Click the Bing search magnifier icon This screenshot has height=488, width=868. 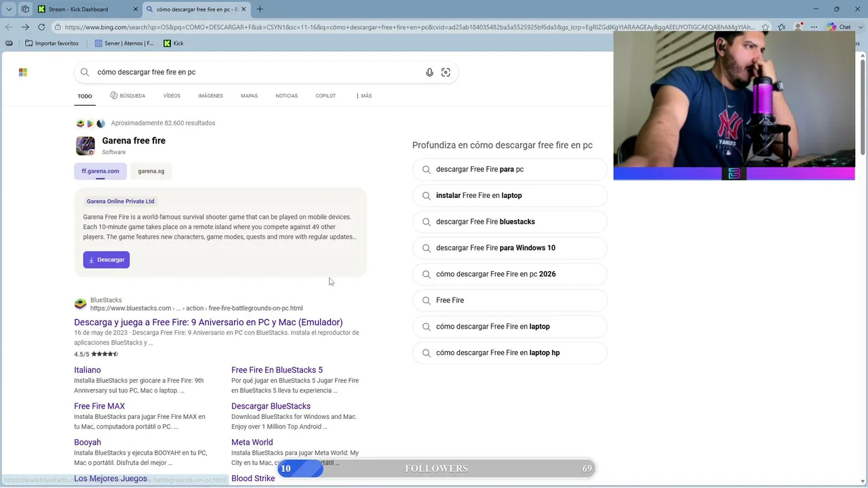(85, 73)
